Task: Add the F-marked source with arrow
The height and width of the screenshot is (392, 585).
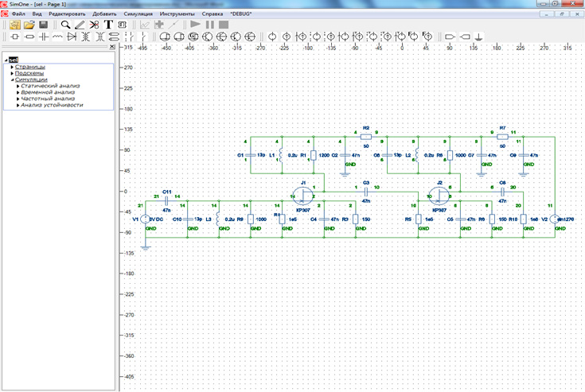Action: click(x=427, y=37)
